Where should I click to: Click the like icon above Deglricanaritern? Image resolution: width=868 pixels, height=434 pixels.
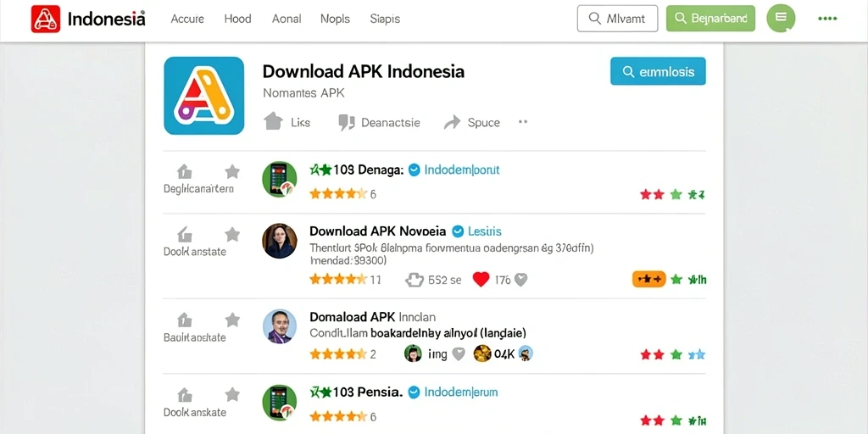click(184, 171)
